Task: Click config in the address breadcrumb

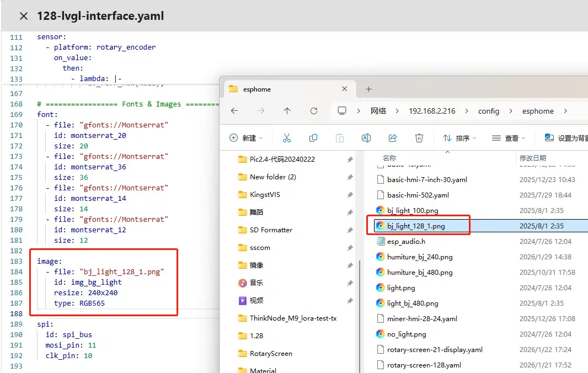Action: tap(488, 111)
